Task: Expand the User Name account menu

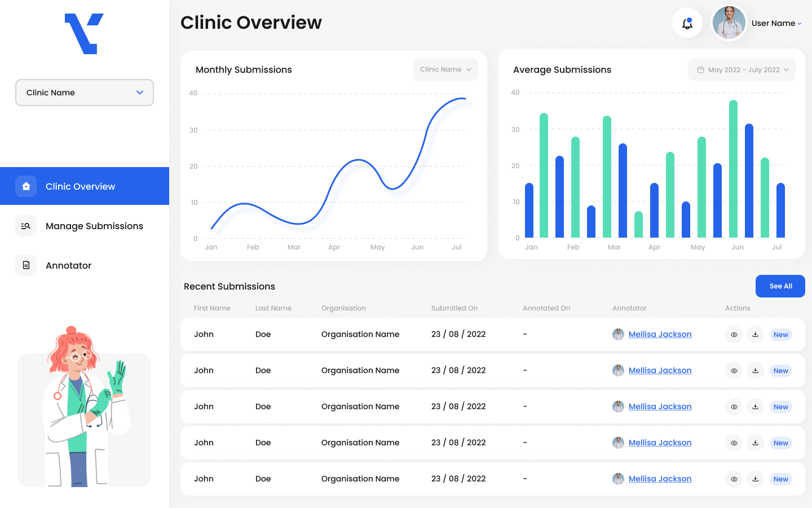Action: 776,23
